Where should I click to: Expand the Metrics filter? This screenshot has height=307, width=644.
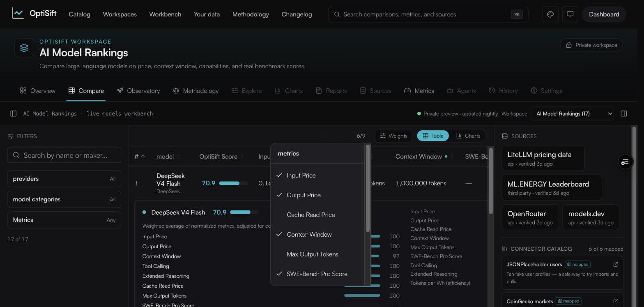click(x=64, y=220)
